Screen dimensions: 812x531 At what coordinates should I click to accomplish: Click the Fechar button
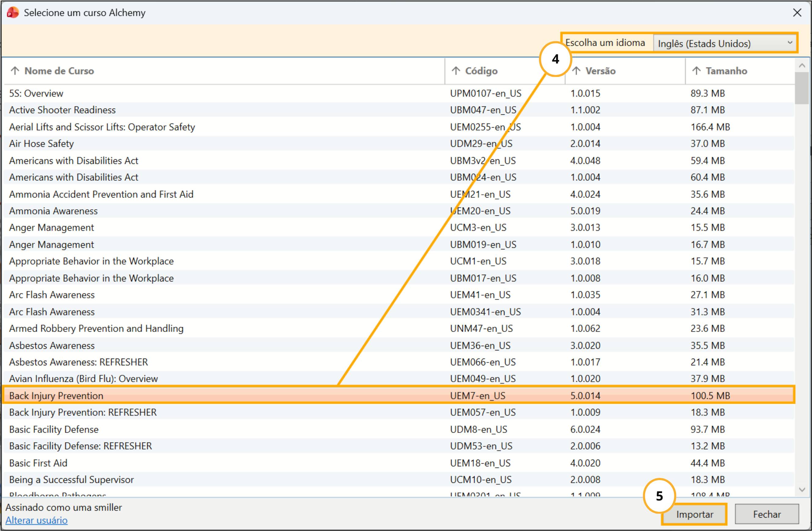click(766, 514)
